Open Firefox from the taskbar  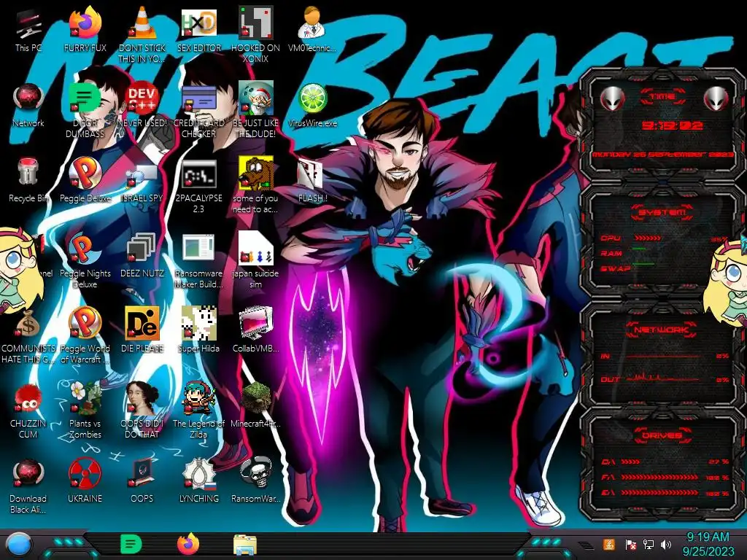188,544
